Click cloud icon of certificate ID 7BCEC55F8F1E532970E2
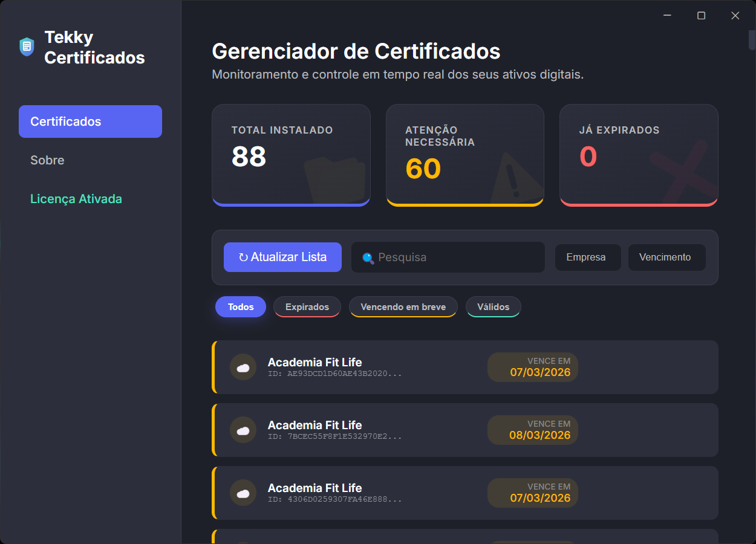Screen dimensions: 756x544 coord(243,430)
